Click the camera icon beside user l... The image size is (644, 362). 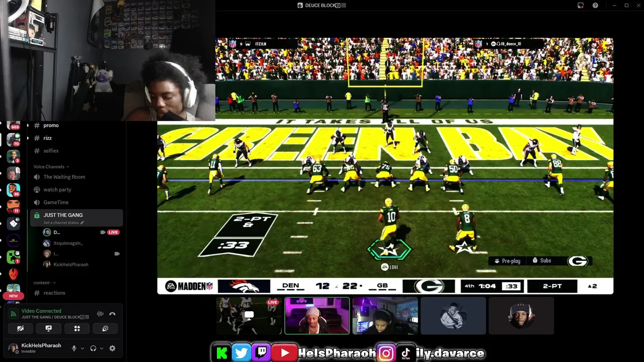[117, 254]
